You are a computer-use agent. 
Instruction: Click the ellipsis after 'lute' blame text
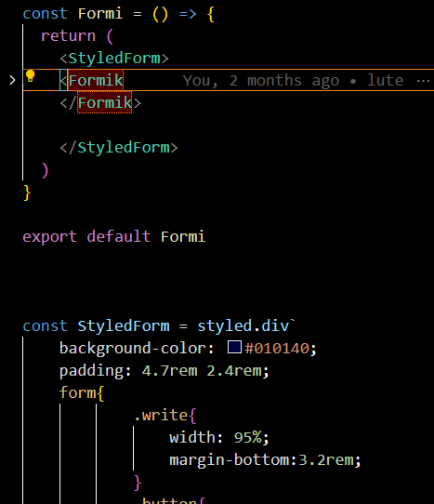(x=423, y=81)
